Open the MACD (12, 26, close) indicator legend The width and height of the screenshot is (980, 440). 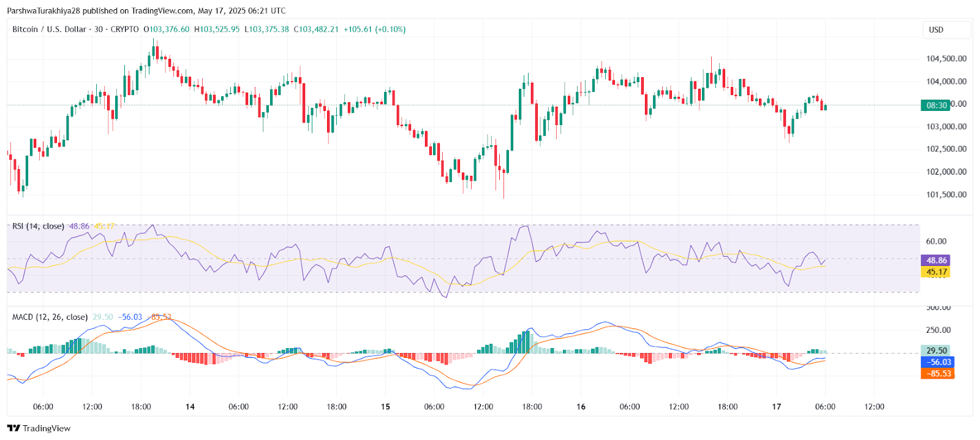pyautogui.click(x=50, y=317)
